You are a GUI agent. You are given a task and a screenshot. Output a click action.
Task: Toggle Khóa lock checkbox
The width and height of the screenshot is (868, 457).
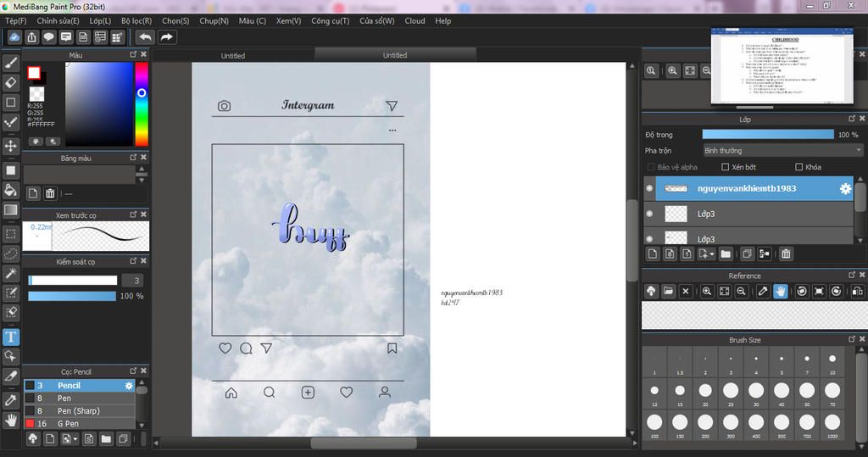(x=798, y=167)
